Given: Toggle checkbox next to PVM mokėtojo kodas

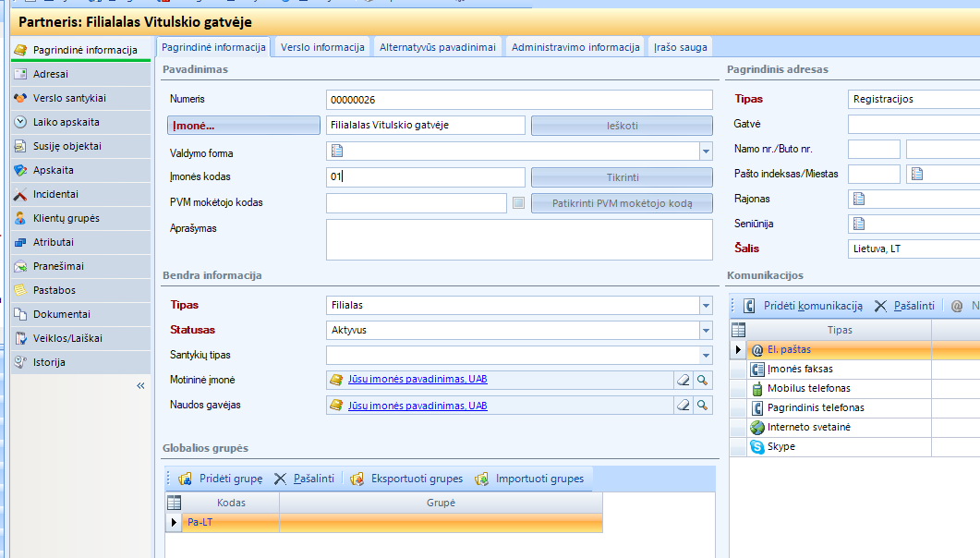Looking at the screenshot, I should click(x=519, y=203).
